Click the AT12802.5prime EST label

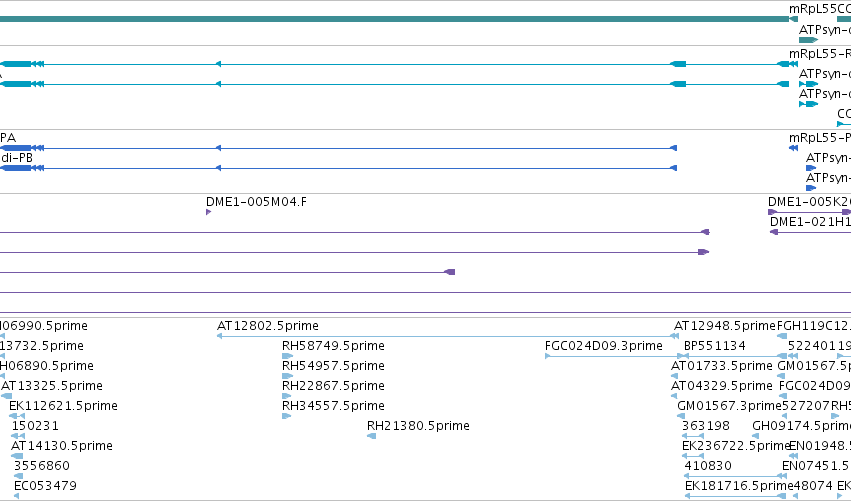pos(268,326)
